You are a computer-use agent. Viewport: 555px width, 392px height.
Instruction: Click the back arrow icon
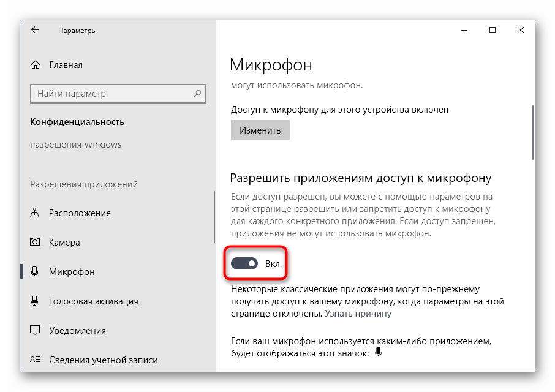pos(35,30)
